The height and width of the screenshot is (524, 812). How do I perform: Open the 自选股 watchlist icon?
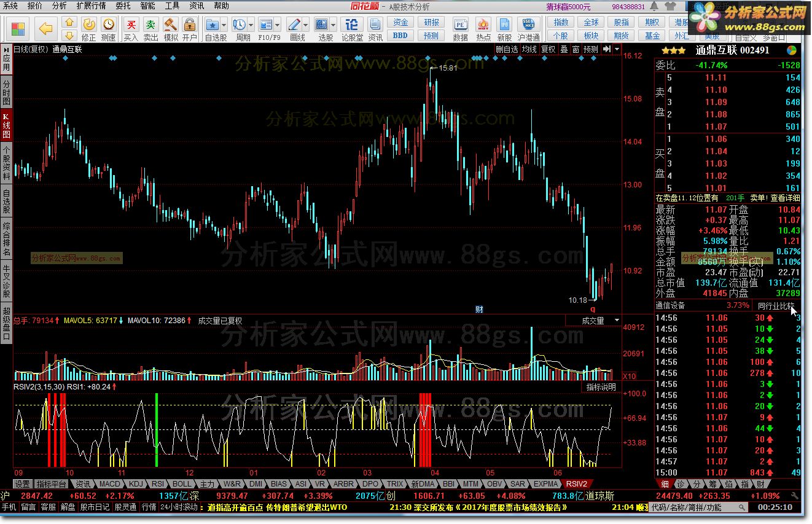tap(213, 25)
